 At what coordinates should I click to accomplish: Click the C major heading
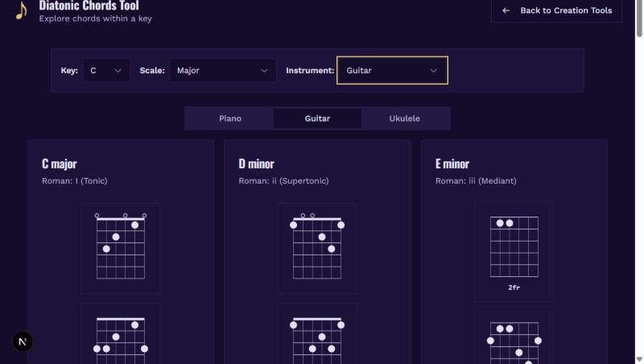60,164
